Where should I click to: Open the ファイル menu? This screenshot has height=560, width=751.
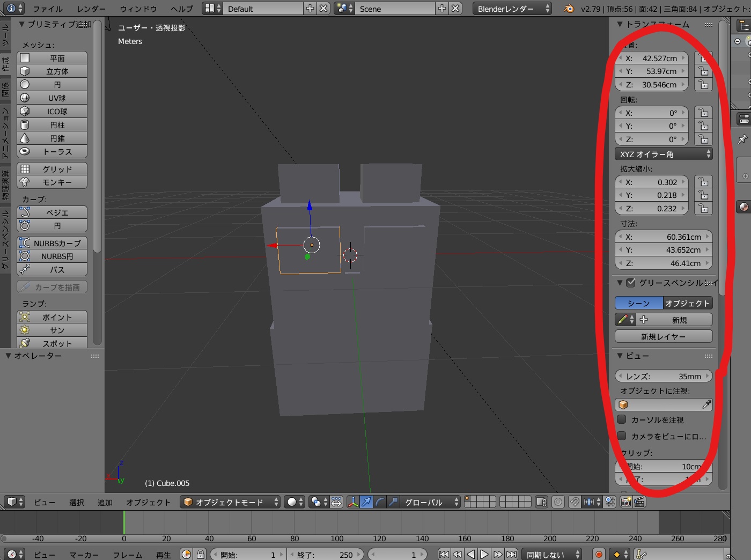point(47,9)
